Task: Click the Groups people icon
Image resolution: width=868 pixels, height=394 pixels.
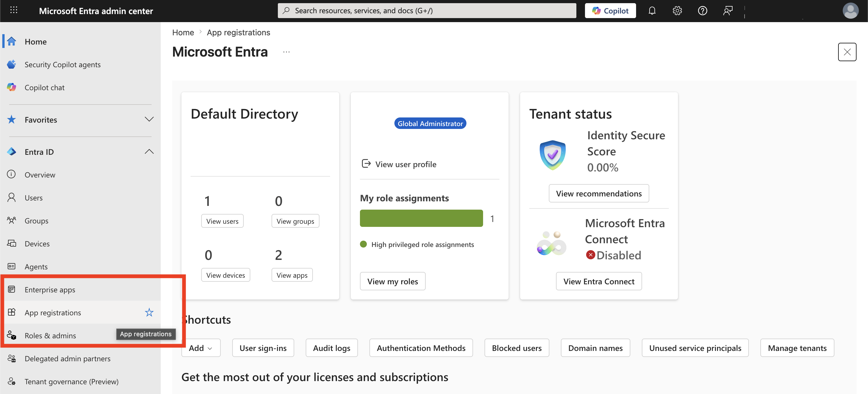Action: coord(11,221)
